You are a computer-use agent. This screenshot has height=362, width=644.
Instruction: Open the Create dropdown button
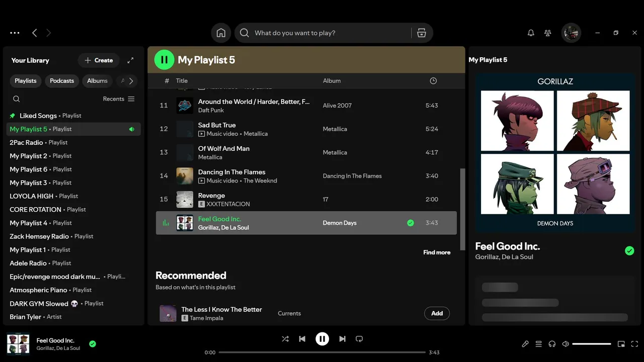point(99,60)
